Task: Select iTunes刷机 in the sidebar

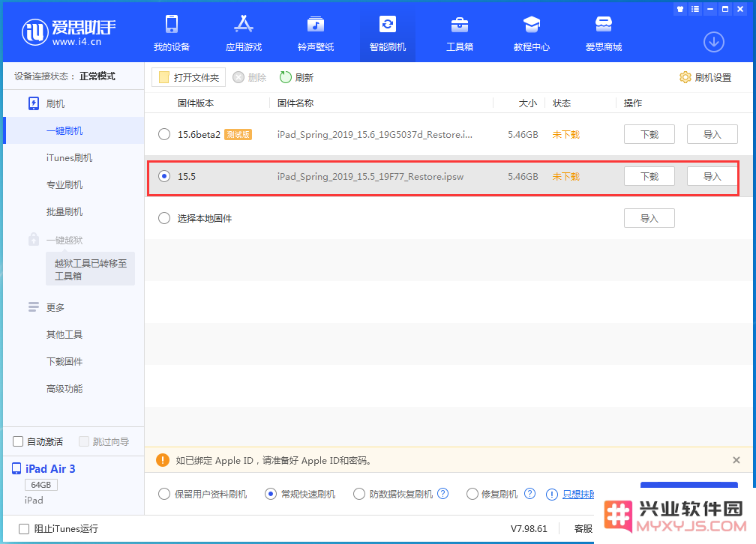Action: click(x=69, y=157)
